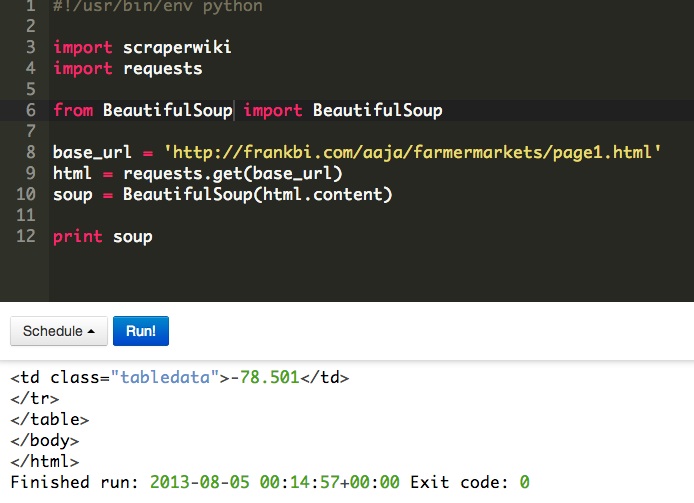Click the word requests on line 4

pyautogui.click(x=162, y=68)
